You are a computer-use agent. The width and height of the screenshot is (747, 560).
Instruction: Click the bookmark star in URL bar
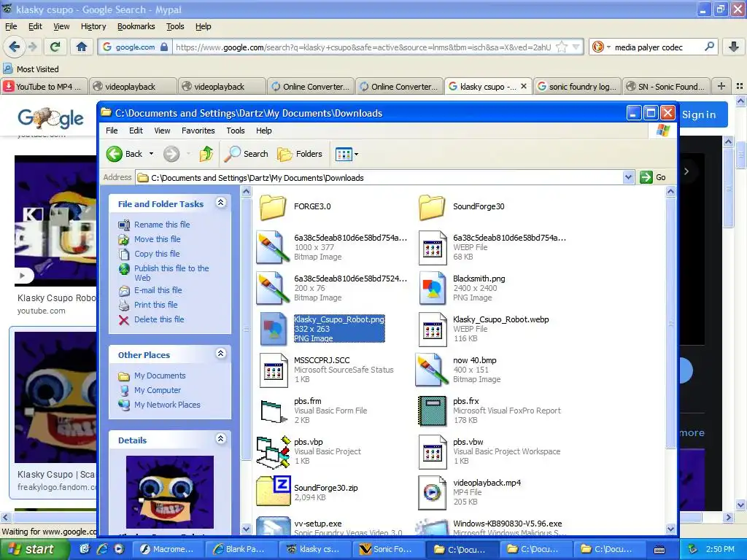(x=562, y=47)
